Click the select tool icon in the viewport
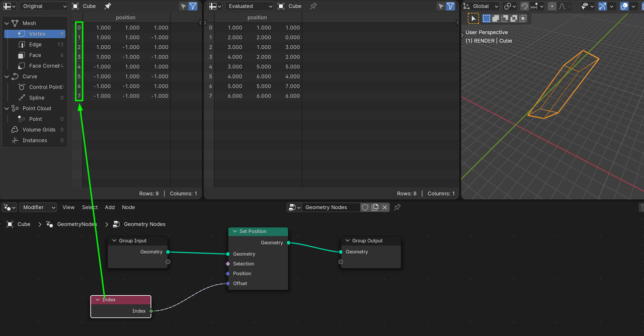 click(473, 19)
